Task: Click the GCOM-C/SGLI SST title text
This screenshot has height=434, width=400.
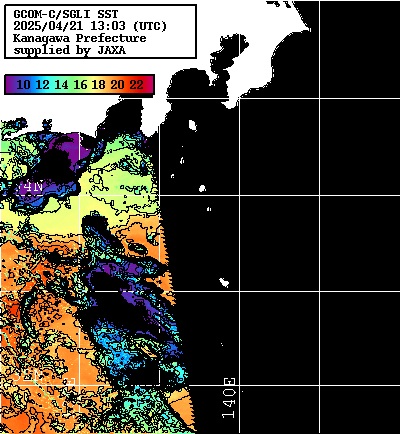Action: click(x=66, y=14)
